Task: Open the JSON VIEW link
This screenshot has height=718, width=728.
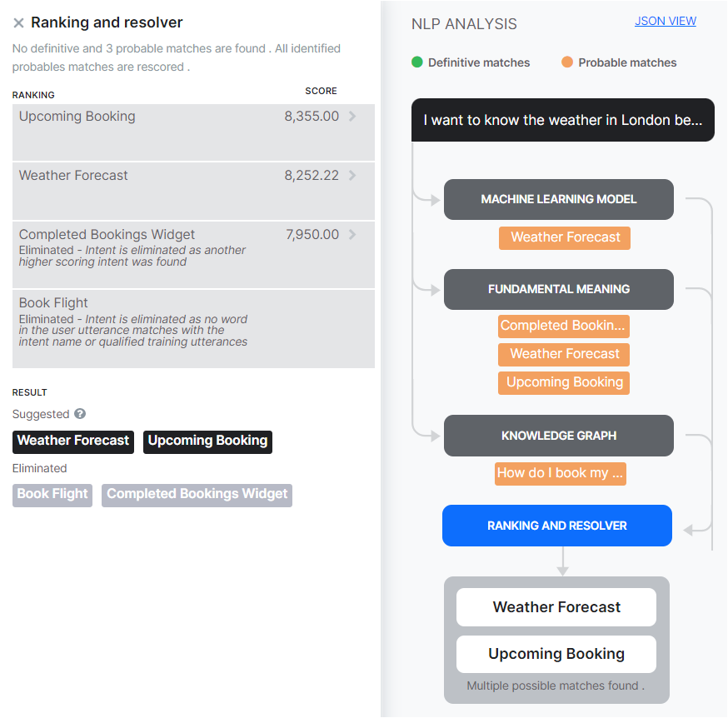Action: tap(665, 22)
